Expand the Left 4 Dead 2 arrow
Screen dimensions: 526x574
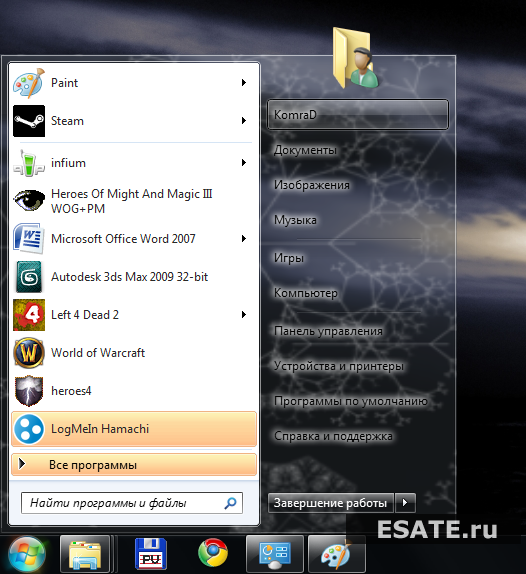tap(244, 315)
